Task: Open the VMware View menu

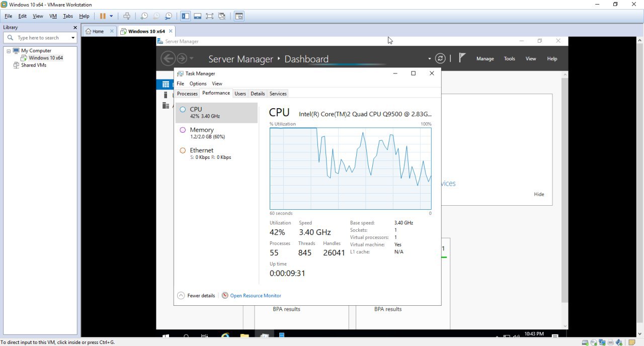Action: [38, 16]
